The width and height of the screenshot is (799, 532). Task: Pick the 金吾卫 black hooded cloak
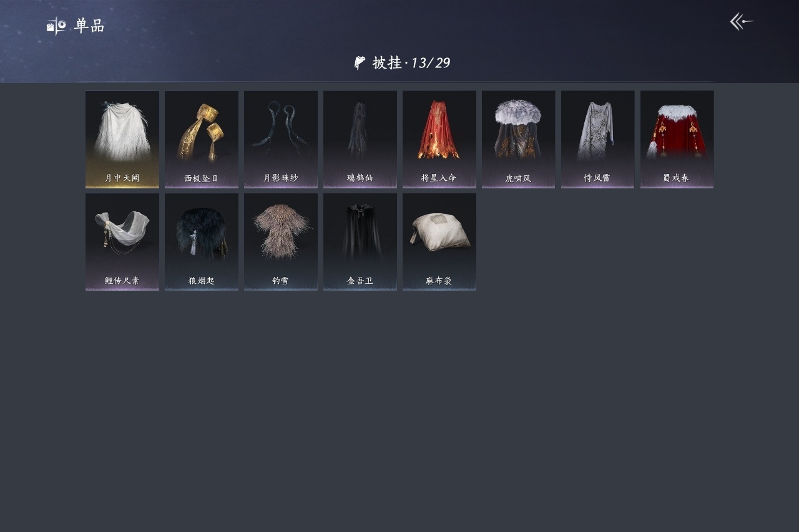(x=360, y=242)
